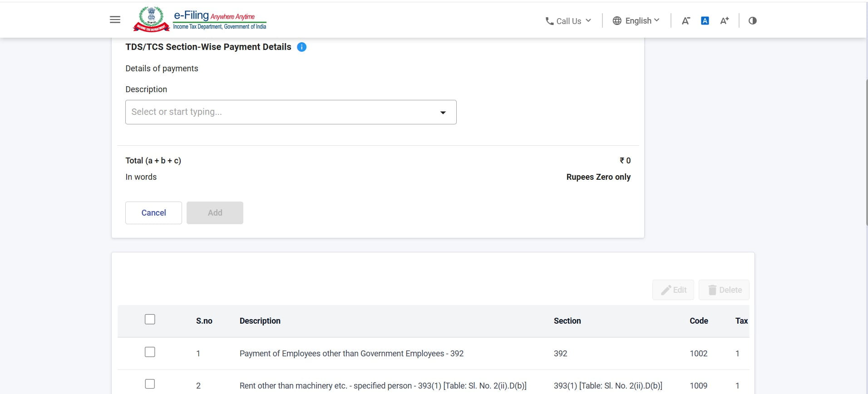Viewport: 868px width, 394px height.
Task: Tick checkbox for row 2 Rent other than machinery
Action: click(150, 384)
